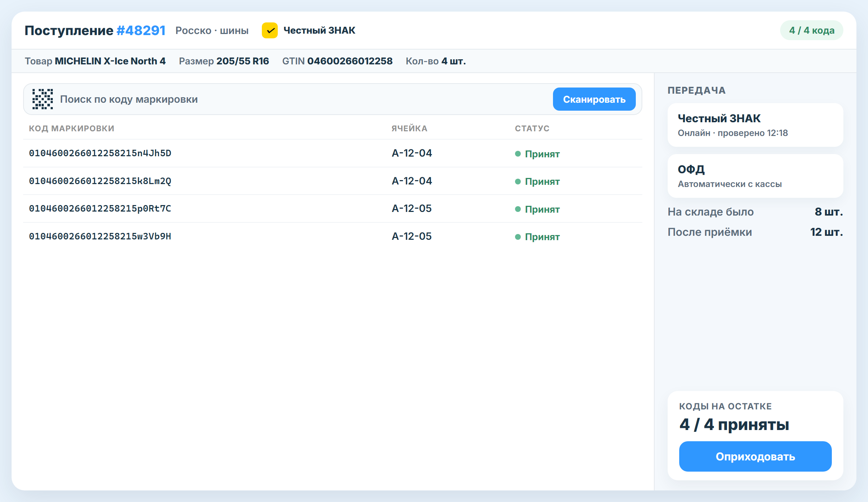
Task: Click the После приёмки 12 шт. value
Action: (x=826, y=232)
